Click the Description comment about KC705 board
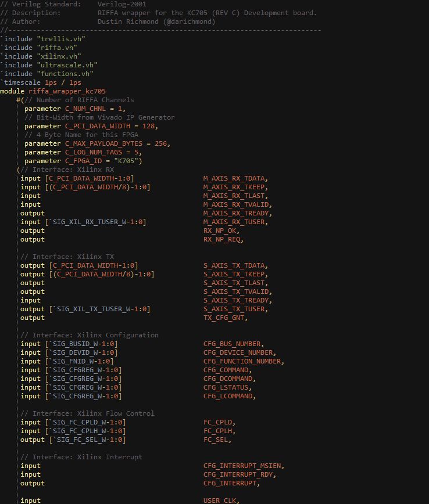 [207, 13]
